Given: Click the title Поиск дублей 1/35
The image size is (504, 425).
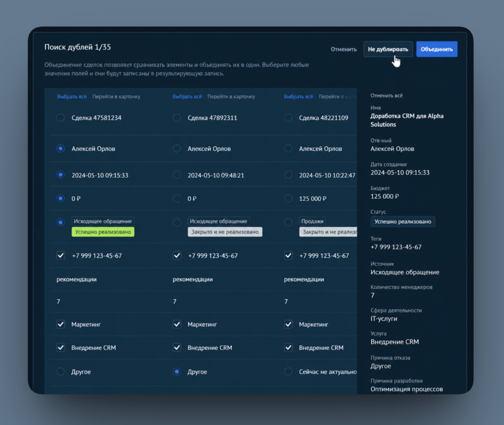Looking at the screenshot, I should [x=77, y=47].
